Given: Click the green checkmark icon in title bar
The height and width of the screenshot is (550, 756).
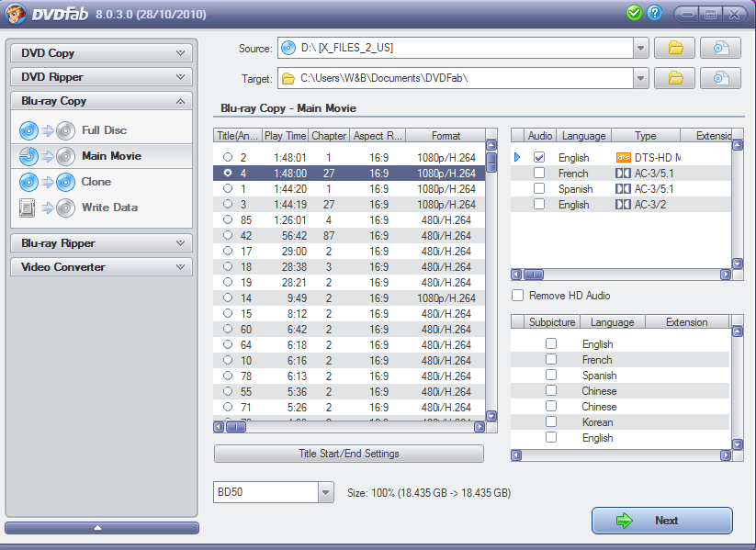Looking at the screenshot, I should (634, 13).
